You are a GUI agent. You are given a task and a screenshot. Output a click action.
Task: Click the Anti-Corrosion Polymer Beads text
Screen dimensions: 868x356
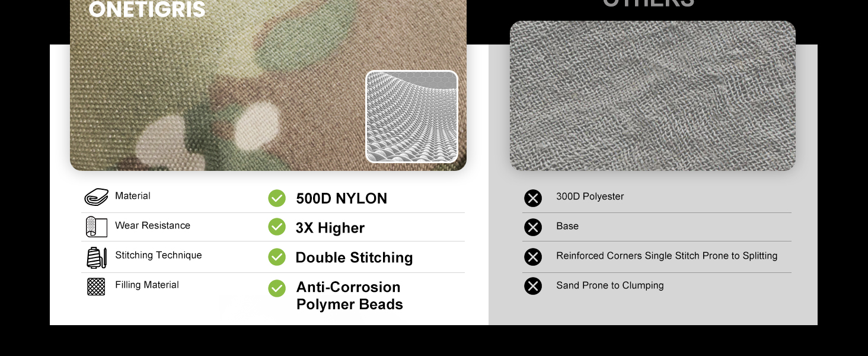click(350, 295)
